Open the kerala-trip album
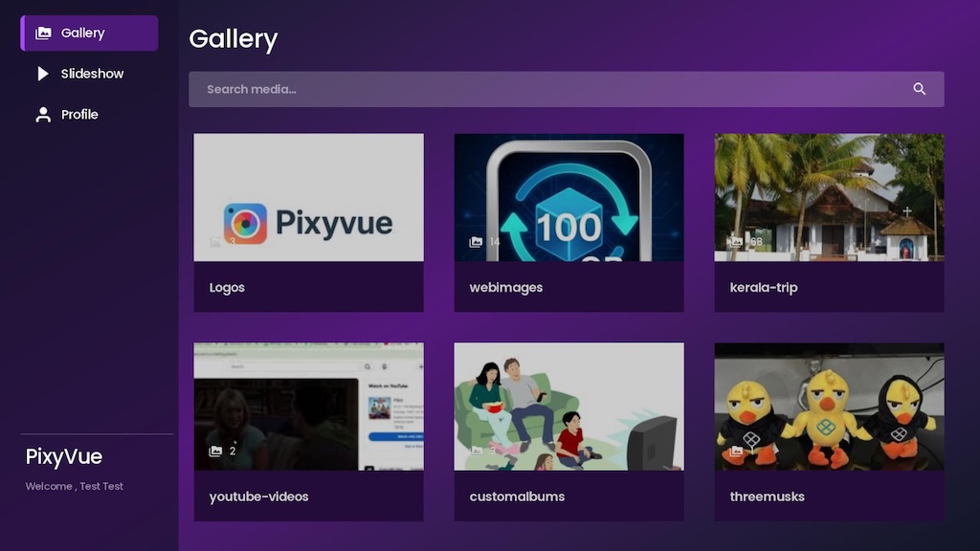 [x=829, y=220]
